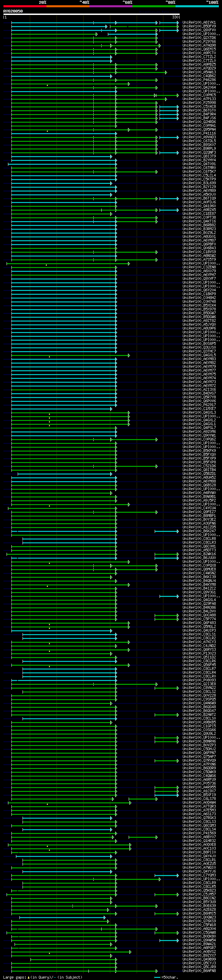Select label UniRef100_P41569

coord(199,833)
